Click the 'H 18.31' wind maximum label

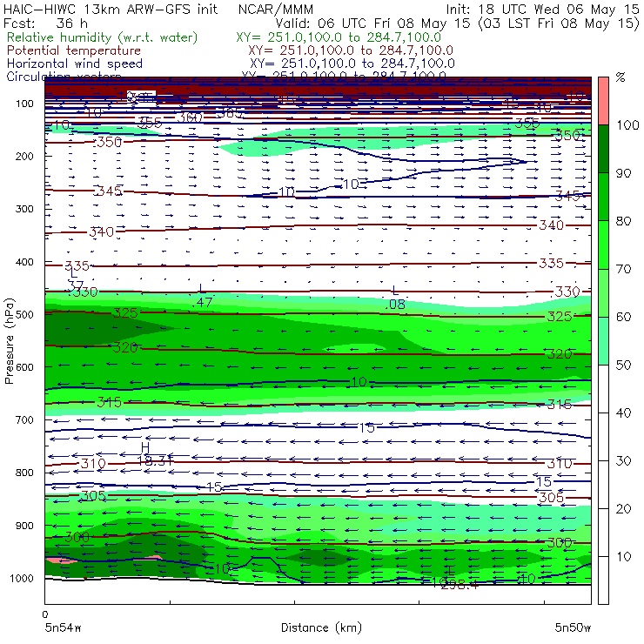pos(154,454)
